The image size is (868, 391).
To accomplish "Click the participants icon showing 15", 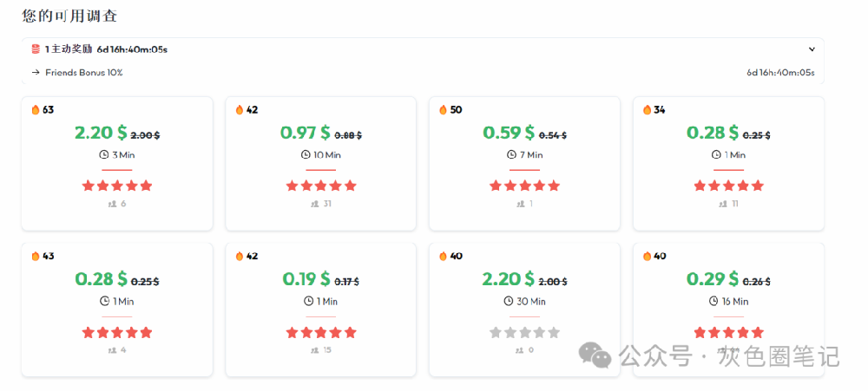I will pyautogui.click(x=314, y=350).
